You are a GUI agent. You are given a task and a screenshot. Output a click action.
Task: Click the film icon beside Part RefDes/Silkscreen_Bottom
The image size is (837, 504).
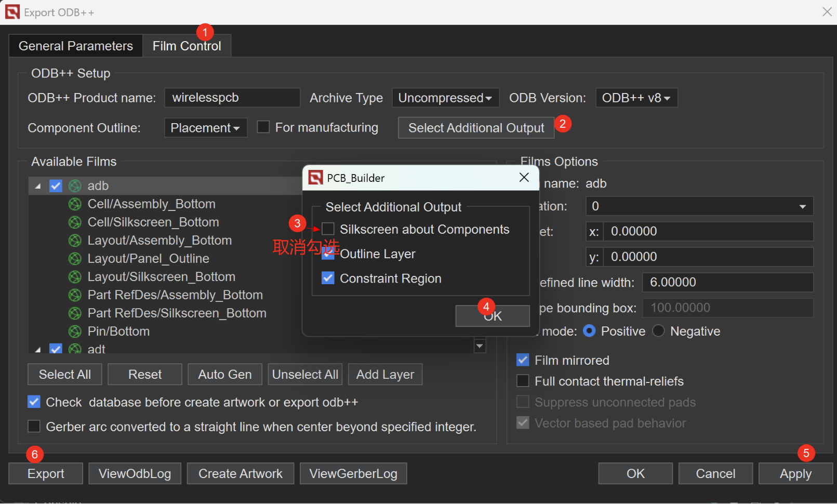(75, 313)
